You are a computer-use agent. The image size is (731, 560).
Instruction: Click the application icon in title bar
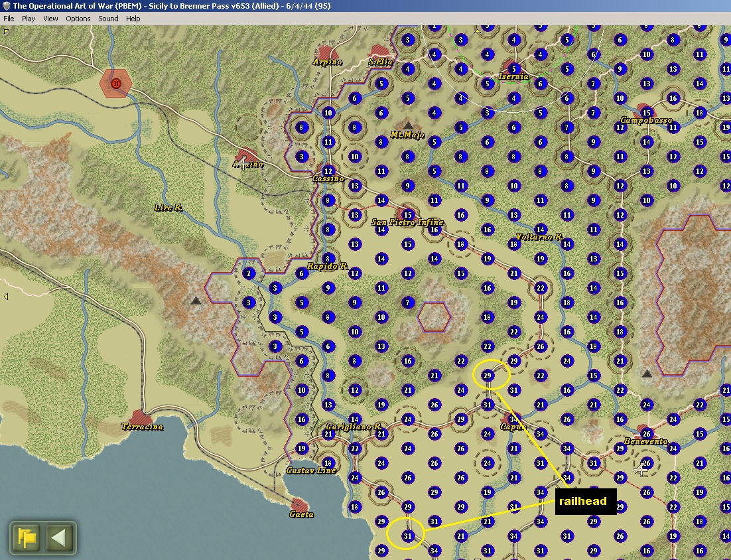(x=6, y=6)
